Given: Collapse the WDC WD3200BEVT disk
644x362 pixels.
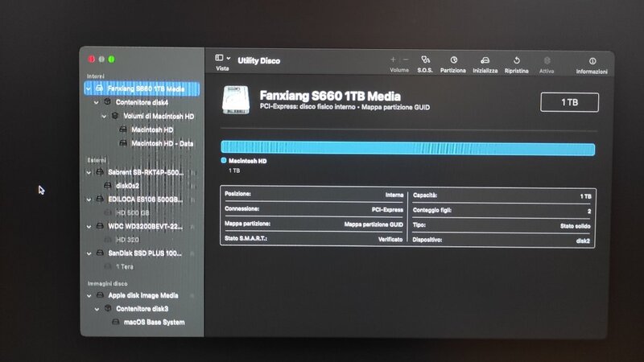Looking at the screenshot, I should [89, 226].
